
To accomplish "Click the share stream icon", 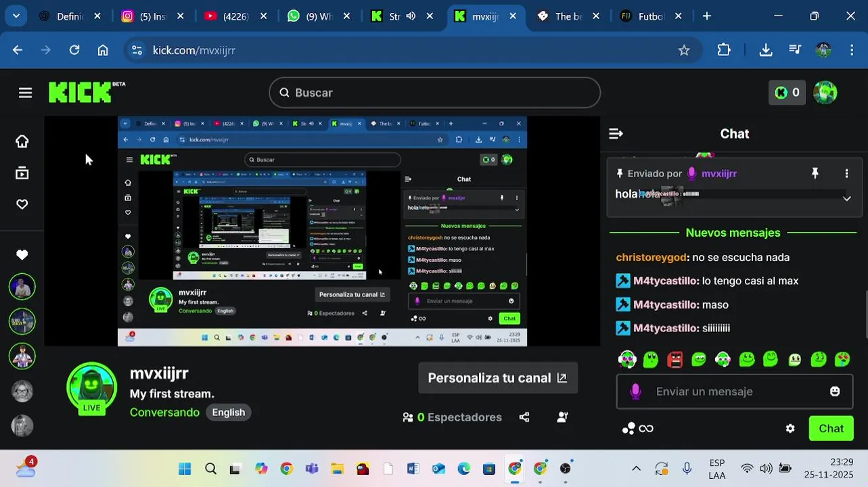I will [x=524, y=417].
